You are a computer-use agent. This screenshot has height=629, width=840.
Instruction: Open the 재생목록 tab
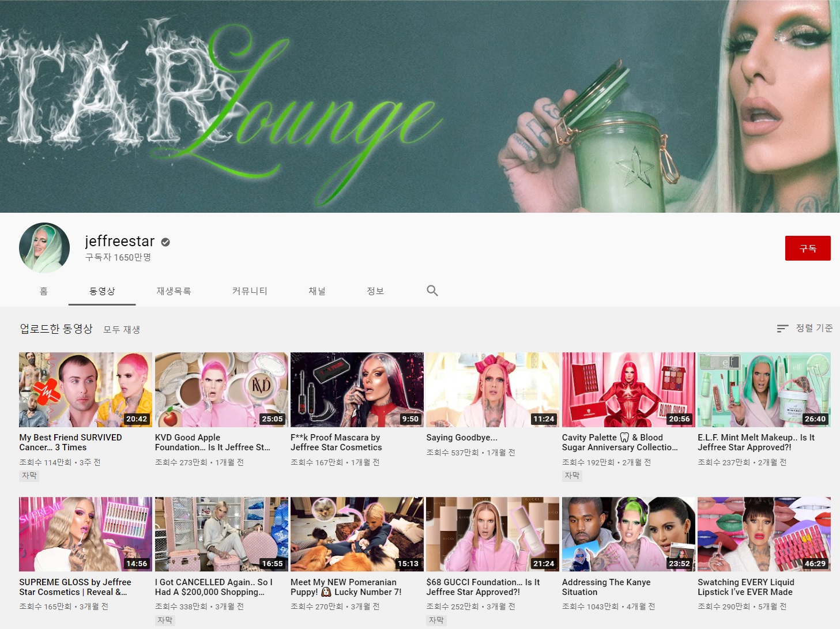174,291
